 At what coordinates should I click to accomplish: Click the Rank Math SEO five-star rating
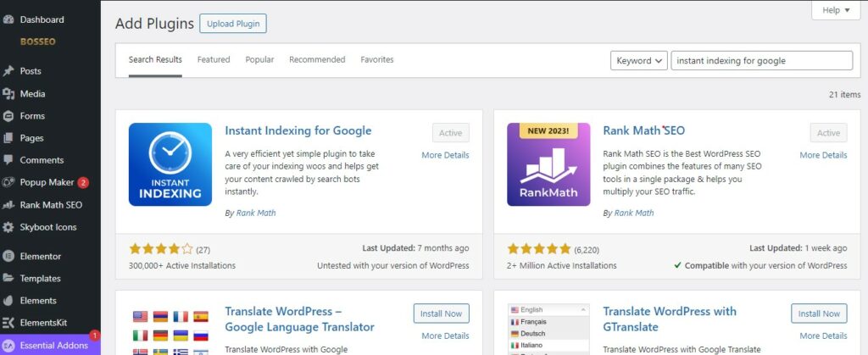(538, 249)
